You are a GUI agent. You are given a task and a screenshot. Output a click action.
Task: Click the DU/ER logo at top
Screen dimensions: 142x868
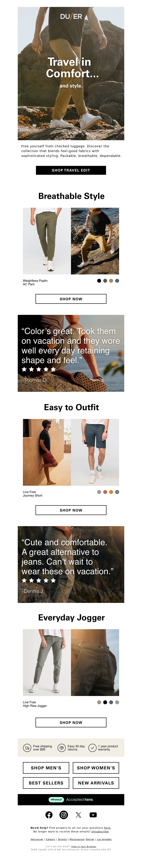(71, 17)
